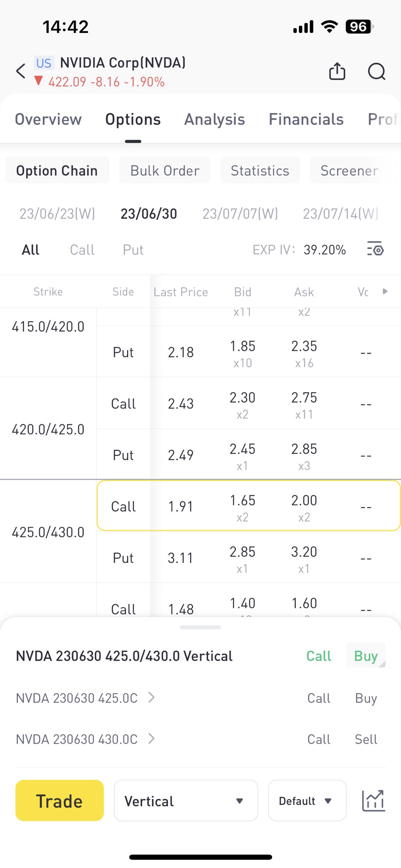
Task: Open the search magnifier icon
Action: (376, 71)
